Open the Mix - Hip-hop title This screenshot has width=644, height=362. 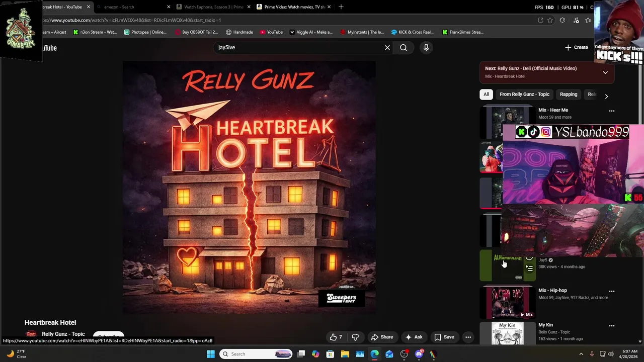coord(552,291)
